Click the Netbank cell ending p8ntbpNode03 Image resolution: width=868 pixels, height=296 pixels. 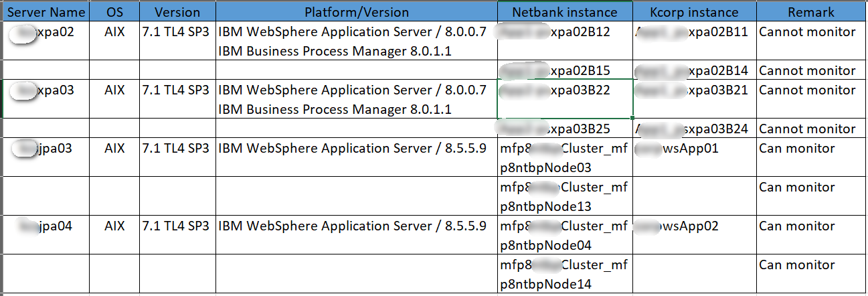pos(565,157)
